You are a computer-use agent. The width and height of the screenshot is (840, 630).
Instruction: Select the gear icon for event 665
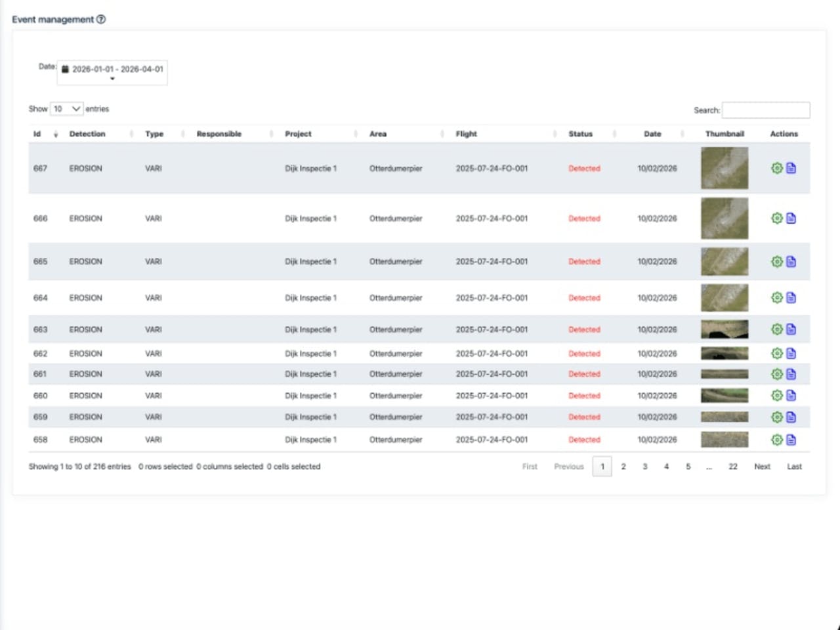(x=777, y=261)
